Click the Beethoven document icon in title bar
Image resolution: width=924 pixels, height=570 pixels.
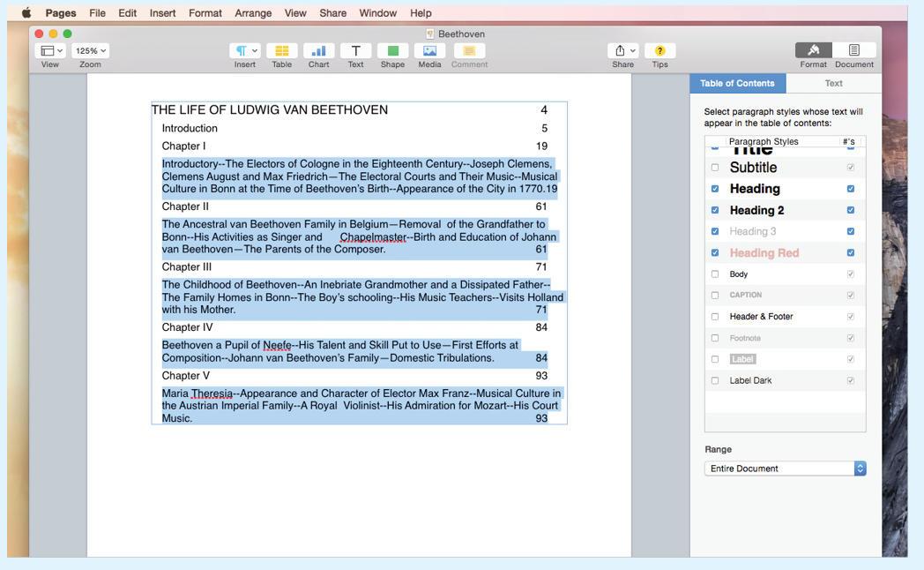429,34
